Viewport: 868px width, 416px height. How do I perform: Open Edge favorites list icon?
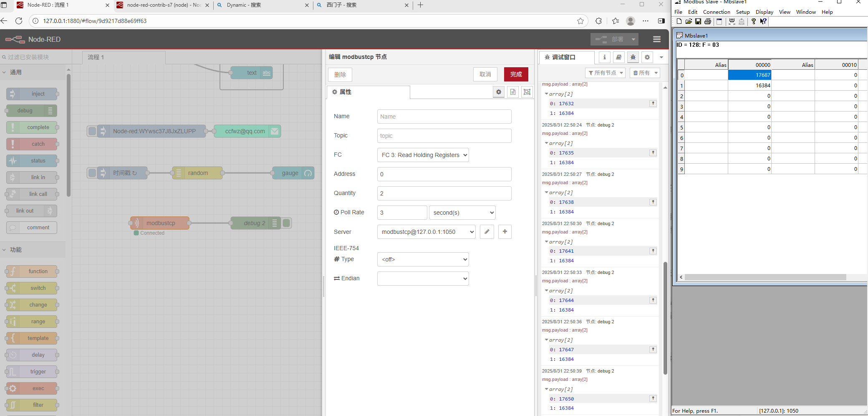616,21
